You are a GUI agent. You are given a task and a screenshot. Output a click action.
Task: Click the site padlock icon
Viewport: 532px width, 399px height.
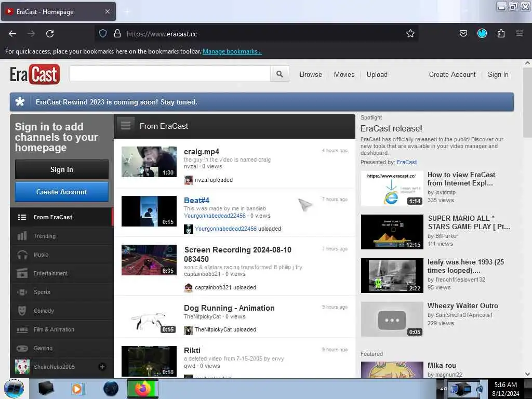[x=117, y=34]
